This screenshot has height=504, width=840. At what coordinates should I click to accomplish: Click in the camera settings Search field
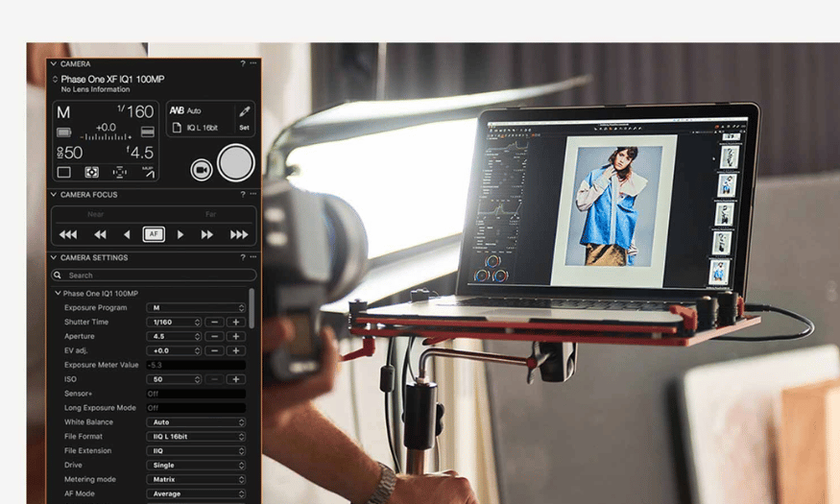tap(154, 276)
